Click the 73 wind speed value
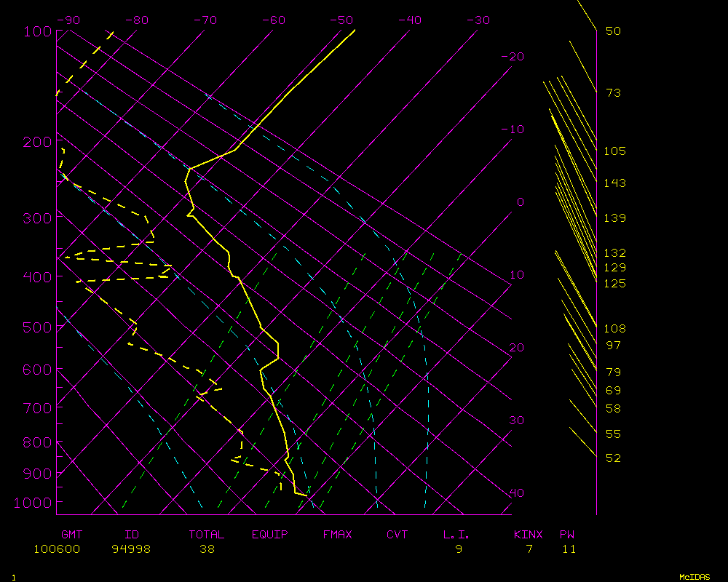Image resolution: width=728 pixels, height=582 pixels. point(613,93)
